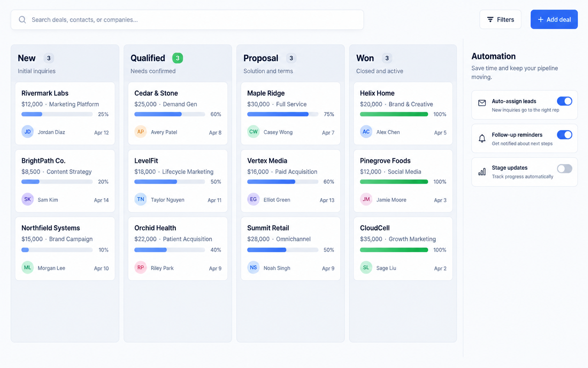
Task: Click the bar chart icon for Stage updates
Action: pos(482,172)
